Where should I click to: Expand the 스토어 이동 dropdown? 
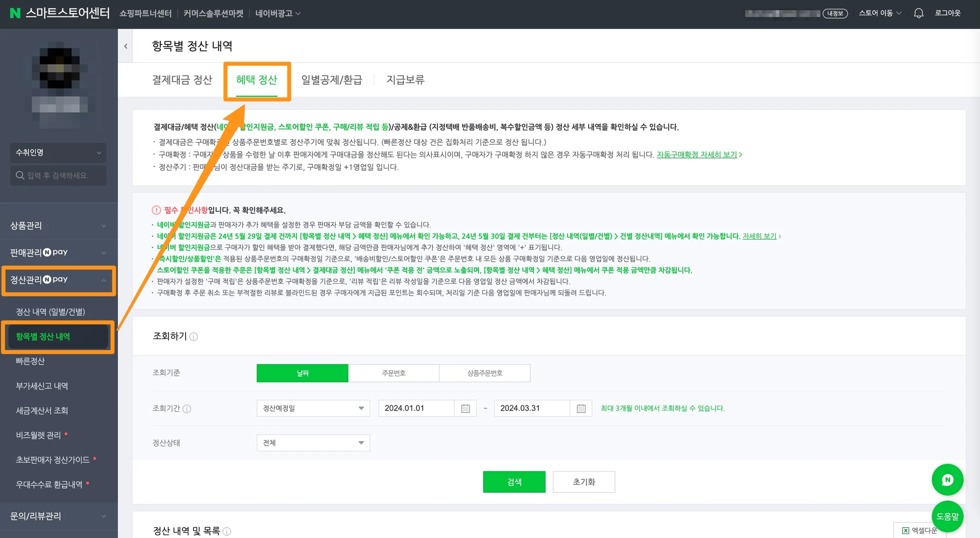click(879, 13)
